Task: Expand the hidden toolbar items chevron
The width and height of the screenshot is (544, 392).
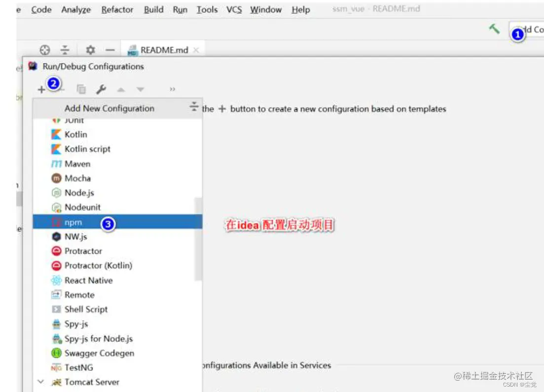Action: [173, 89]
